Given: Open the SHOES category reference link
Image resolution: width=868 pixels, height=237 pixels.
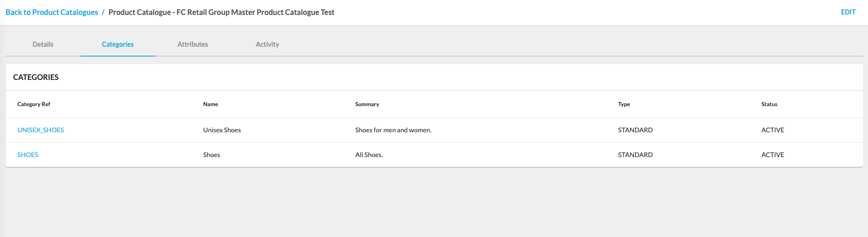Looking at the screenshot, I should (28, 155).
